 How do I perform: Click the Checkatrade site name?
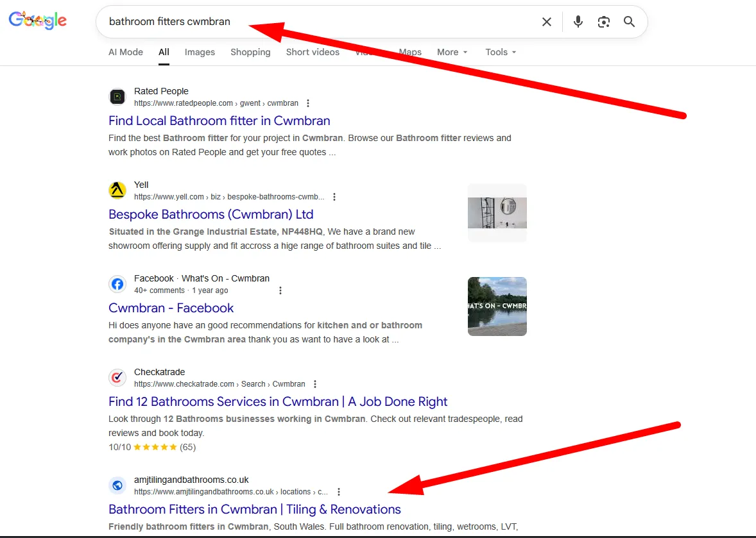160,372
